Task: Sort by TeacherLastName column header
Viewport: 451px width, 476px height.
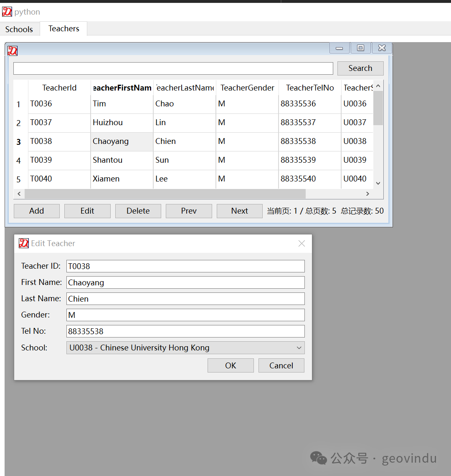Action: click(185, 88)
